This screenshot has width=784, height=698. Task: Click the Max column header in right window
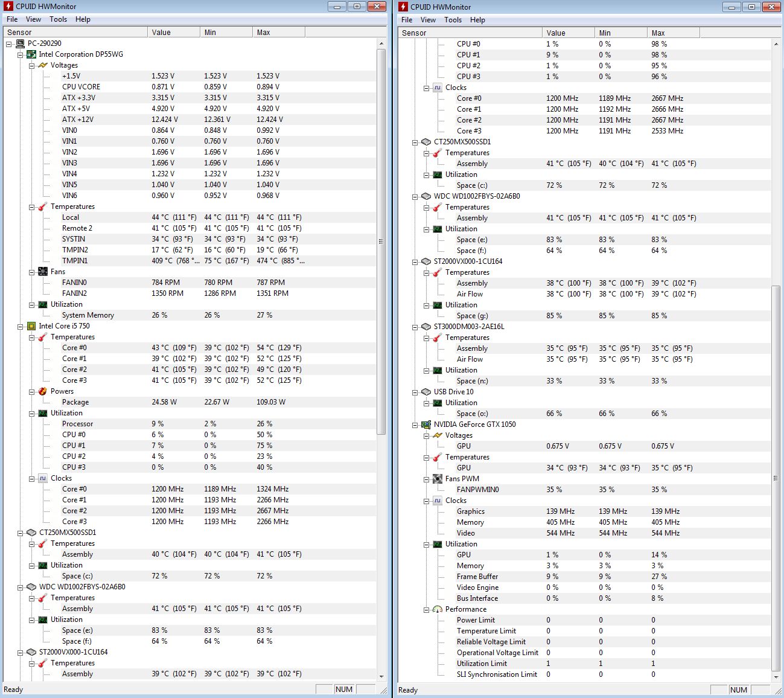click(674, 33)
